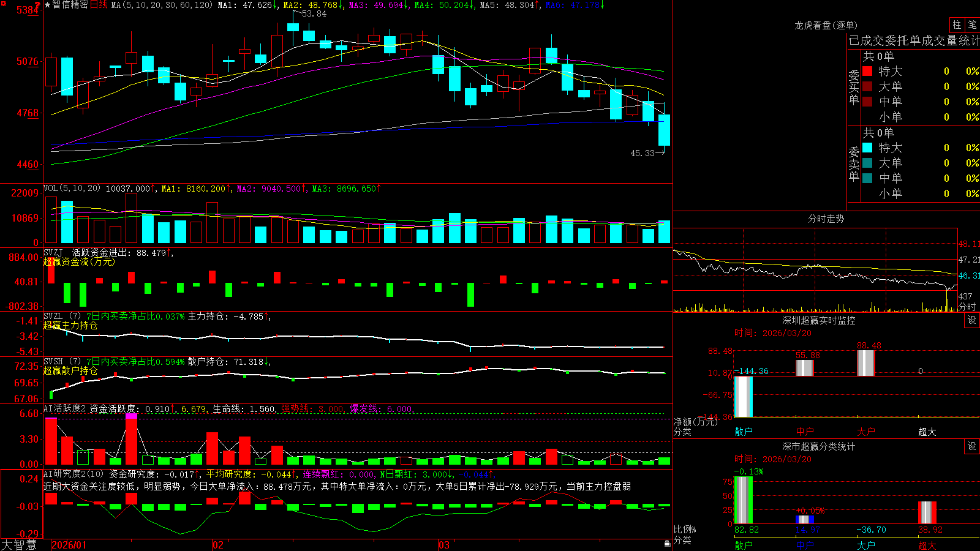Image resolution: width=980 pixels, height=551 pixels.
Task: Click the stock name 智信精密
Action: [70, 5]
